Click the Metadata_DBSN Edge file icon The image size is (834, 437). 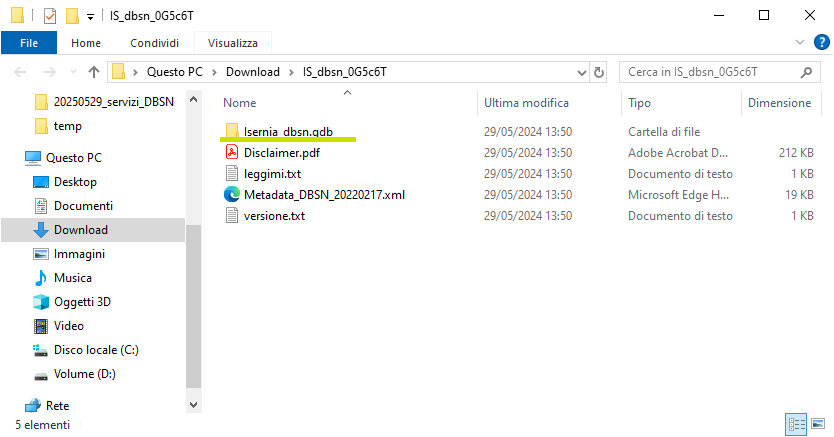(232, 194)
